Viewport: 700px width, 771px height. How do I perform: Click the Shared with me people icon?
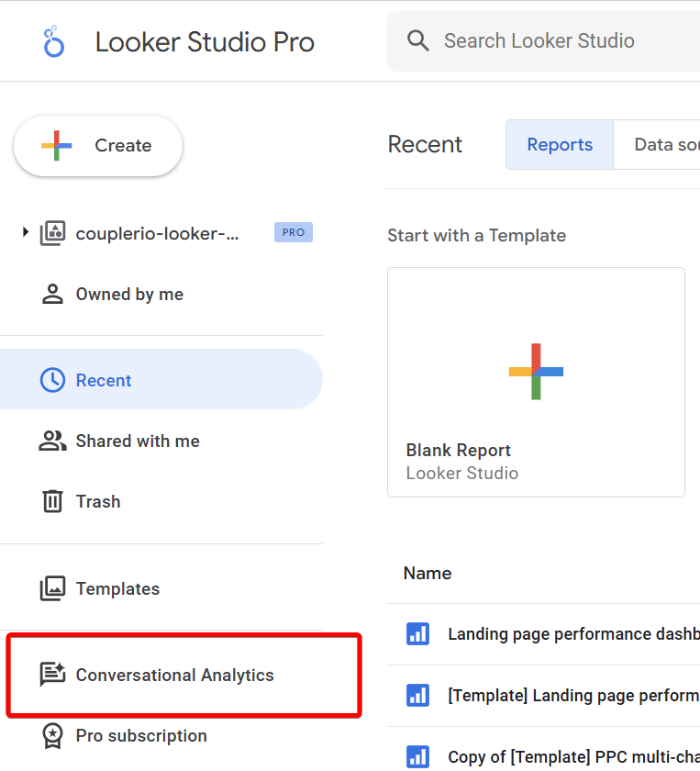click(52, 441)
